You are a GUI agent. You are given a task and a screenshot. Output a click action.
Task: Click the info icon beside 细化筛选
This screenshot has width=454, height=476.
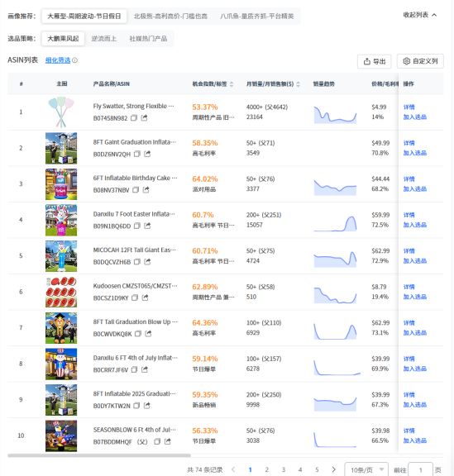[74, 60]
